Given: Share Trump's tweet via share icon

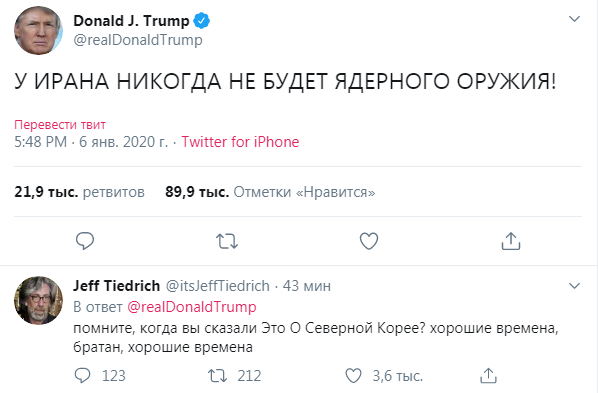Looking at the screenshot, I should (511, 241).
